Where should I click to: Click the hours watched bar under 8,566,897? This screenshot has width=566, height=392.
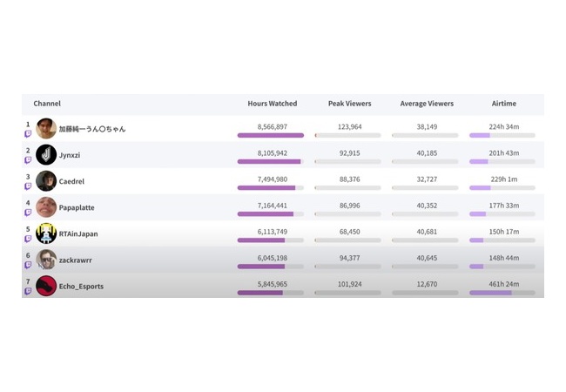pyautogui.click(x=270, y=135)
